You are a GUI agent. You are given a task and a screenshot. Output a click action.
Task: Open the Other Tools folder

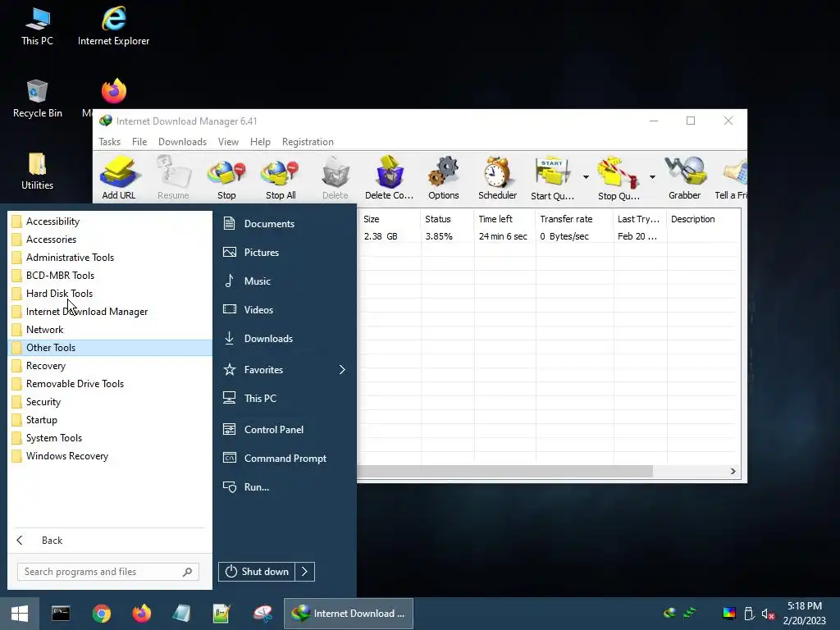pos(111,348)
